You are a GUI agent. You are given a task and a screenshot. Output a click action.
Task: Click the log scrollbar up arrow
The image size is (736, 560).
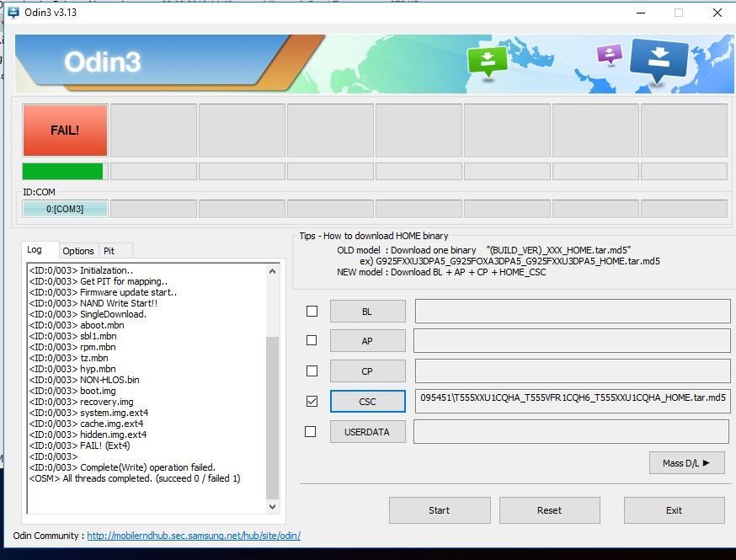click(x=272, y=271)
